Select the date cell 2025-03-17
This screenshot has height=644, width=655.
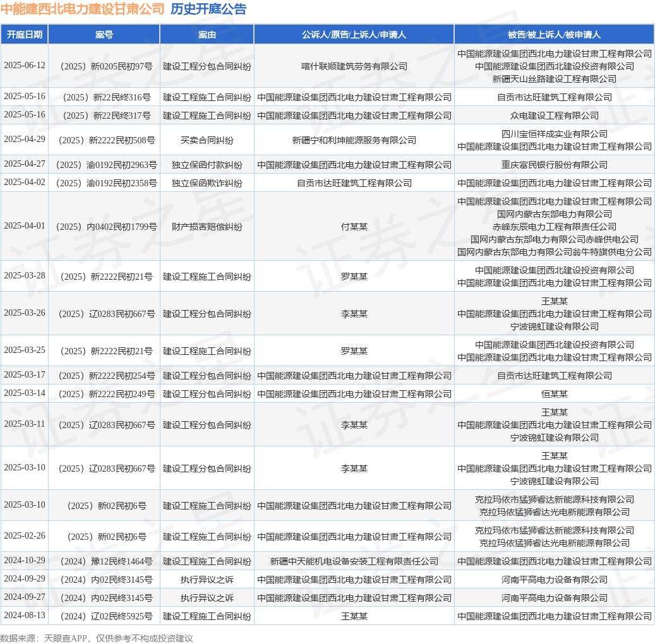click(x=25, y=374)
